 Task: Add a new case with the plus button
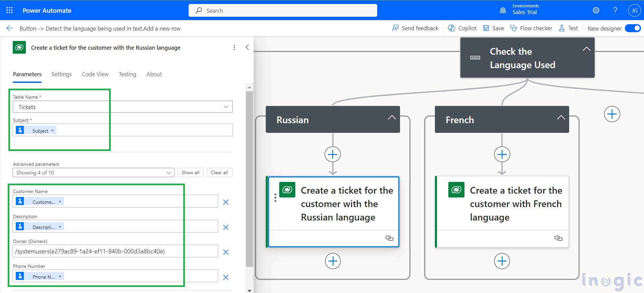point(612,114)
